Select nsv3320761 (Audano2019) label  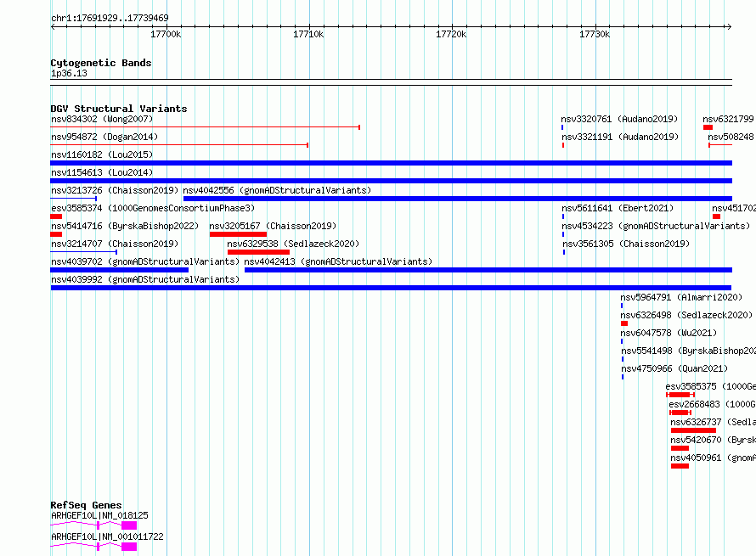click(x=619, y=119)
